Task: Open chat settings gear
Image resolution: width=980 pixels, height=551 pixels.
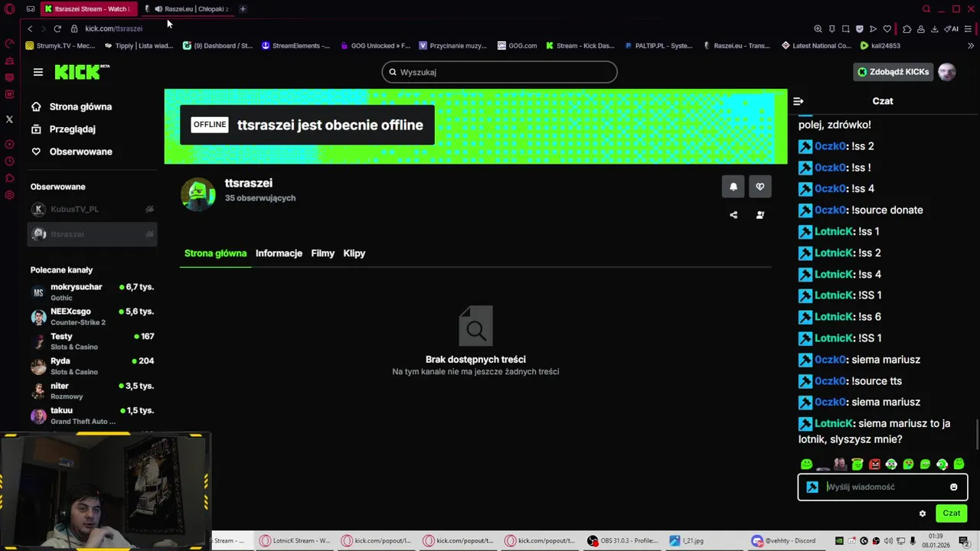Action: coord(923,514)
